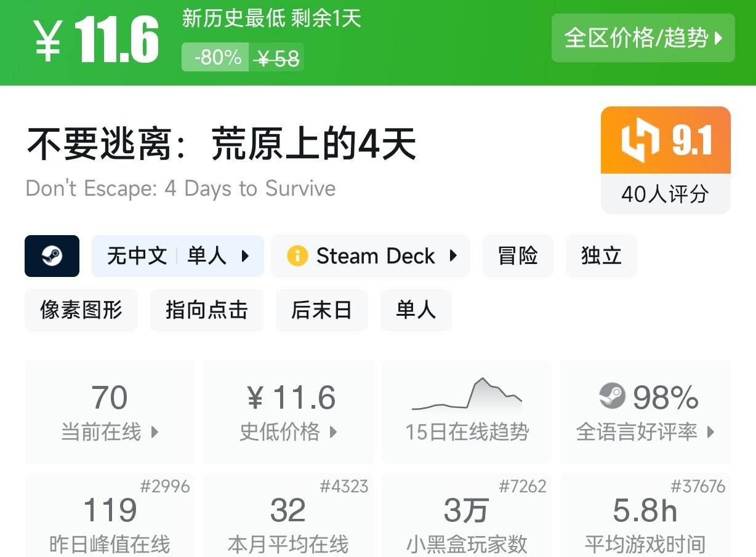
Task: Select the 后末日 tag
Action: click(x=322, y=310)
